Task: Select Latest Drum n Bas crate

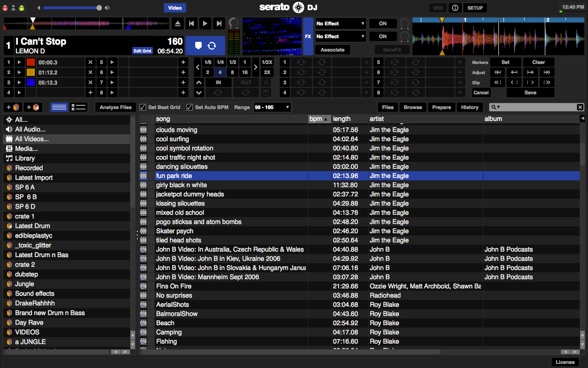Action: click(x=67, y=255)
